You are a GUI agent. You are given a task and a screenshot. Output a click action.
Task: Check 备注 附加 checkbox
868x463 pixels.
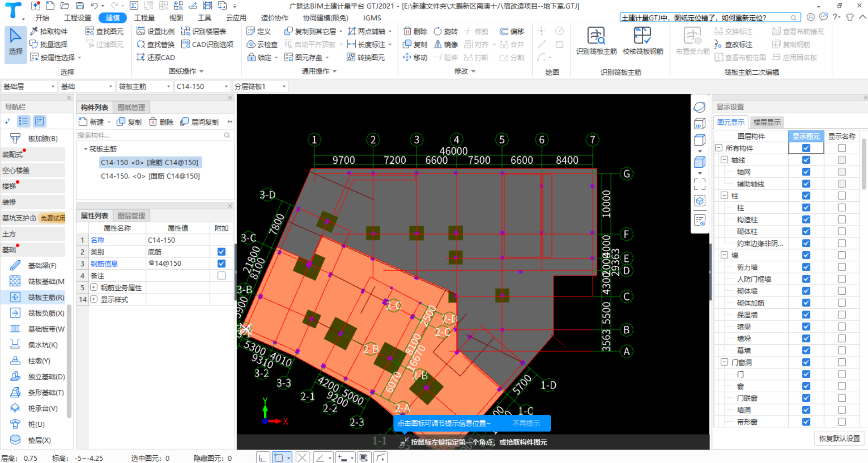[x=221, y=275]
